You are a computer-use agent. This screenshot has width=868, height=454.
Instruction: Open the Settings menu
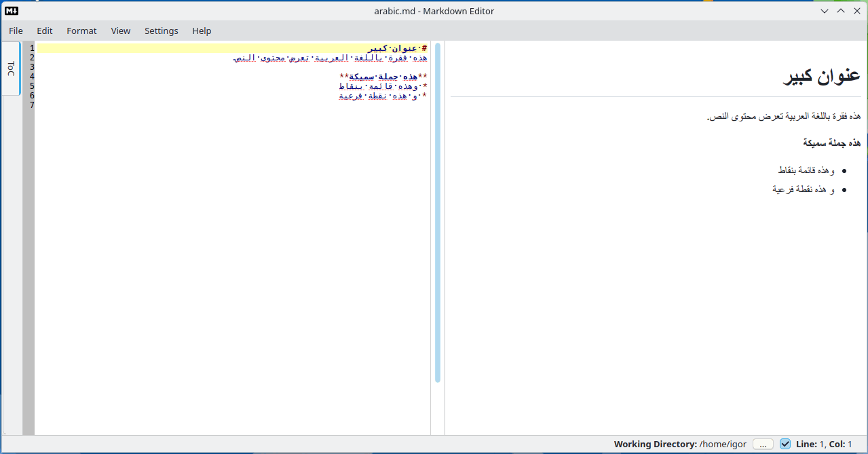coord(162,31)
